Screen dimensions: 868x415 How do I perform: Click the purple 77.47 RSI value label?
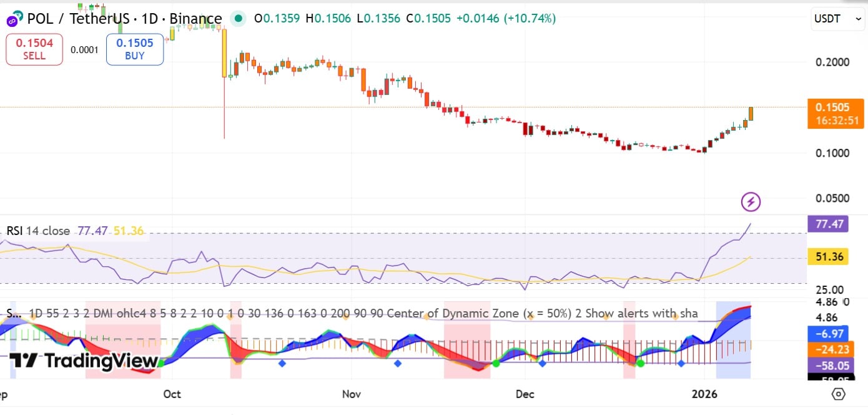[827, 224]
